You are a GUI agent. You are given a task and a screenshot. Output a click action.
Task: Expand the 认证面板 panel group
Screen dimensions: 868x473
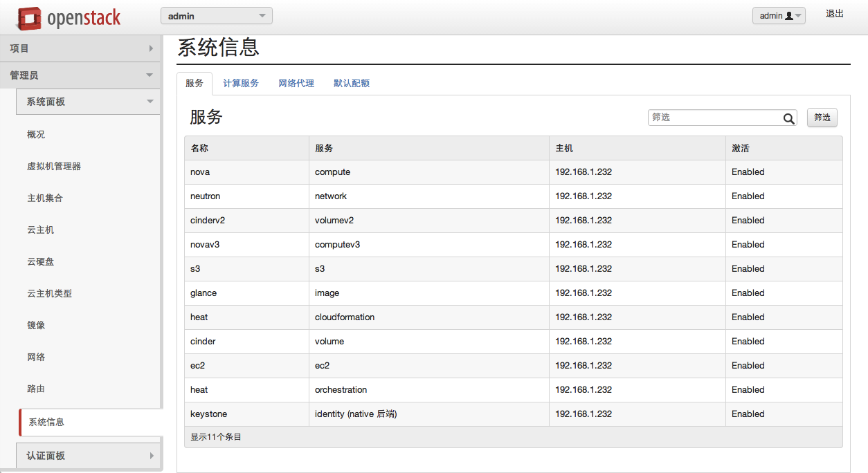click(x=88, y=456)
